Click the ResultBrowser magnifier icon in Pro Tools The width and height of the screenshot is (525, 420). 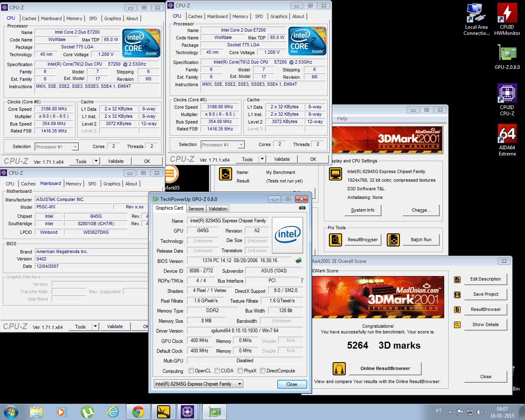(336, 240)
